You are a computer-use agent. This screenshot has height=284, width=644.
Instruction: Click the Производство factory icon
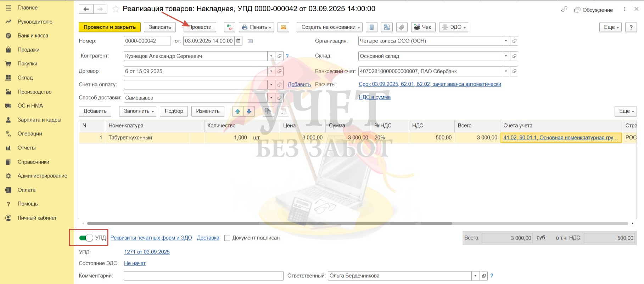[x=9, y=92]
